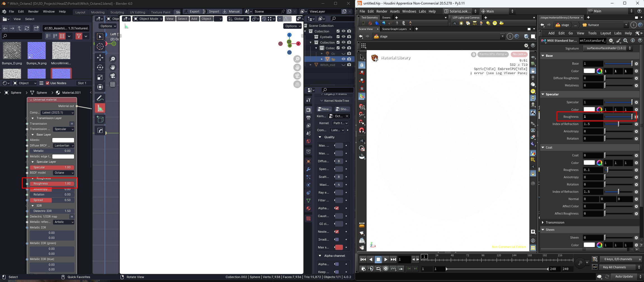Choose the Annotate pencil tool in Blender
The height and width of the screenshot is (282, 644).
point(100,98)
